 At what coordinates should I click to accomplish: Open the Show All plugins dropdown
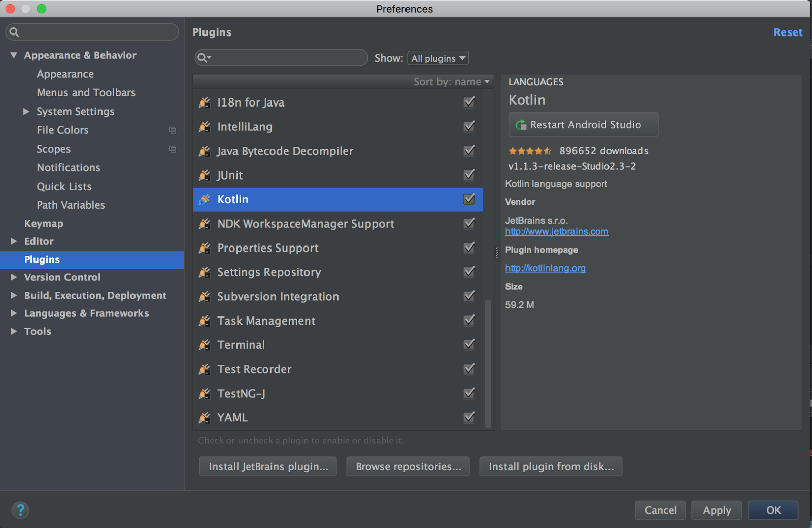437,58
